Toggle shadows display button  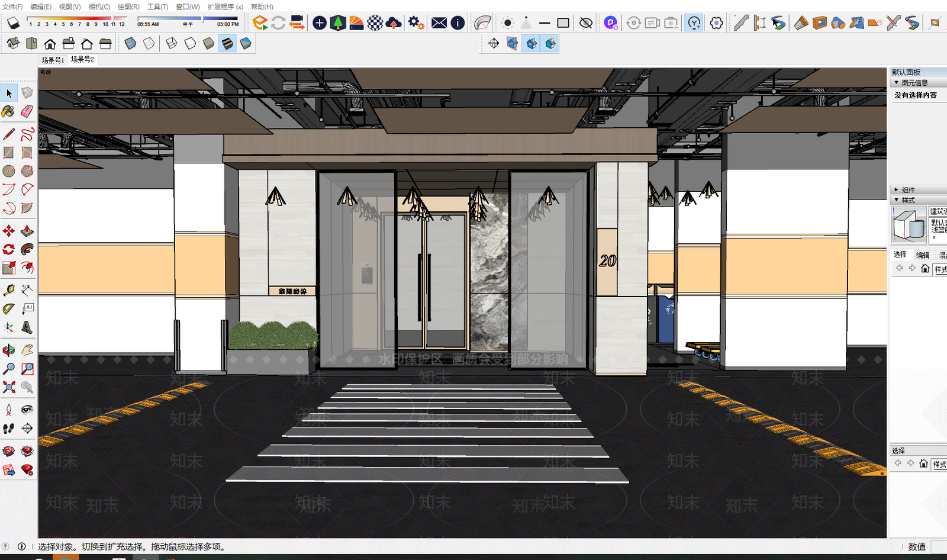pyautogui.click(x=13, y=23)
